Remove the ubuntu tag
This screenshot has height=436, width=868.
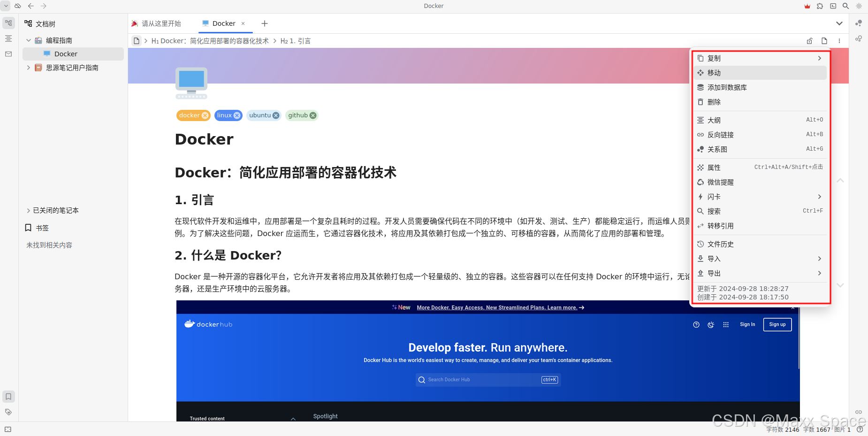click(x=276, y=115)
